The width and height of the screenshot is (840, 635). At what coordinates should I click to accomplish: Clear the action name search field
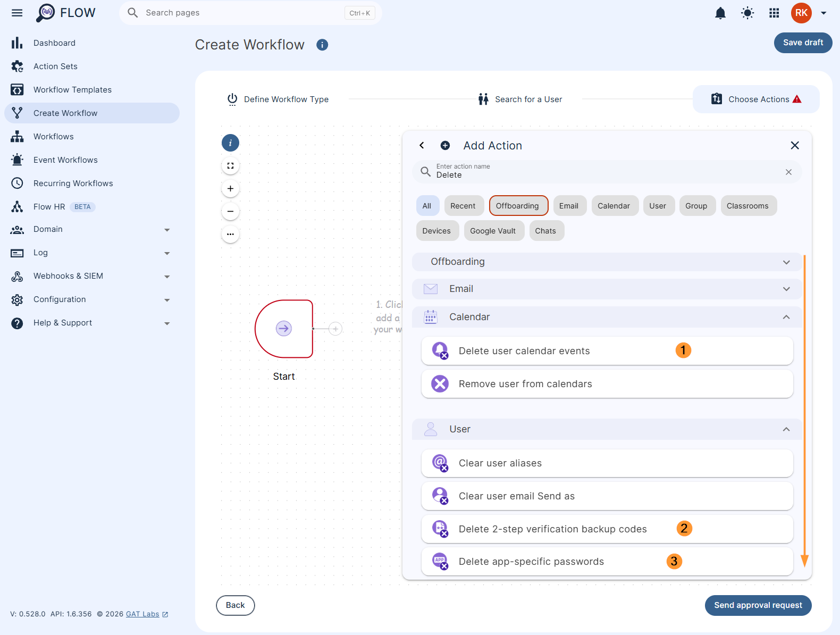tap(788, 172)
